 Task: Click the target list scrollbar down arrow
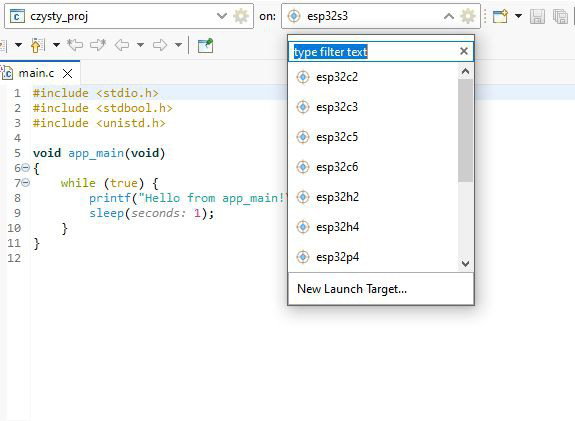465,264
